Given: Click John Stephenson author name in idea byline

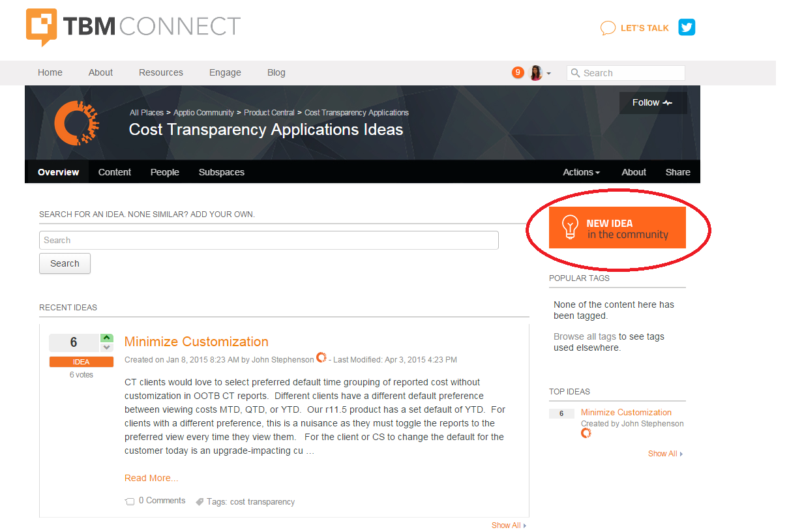Looking at the screenshot, I should pos(282,360).
